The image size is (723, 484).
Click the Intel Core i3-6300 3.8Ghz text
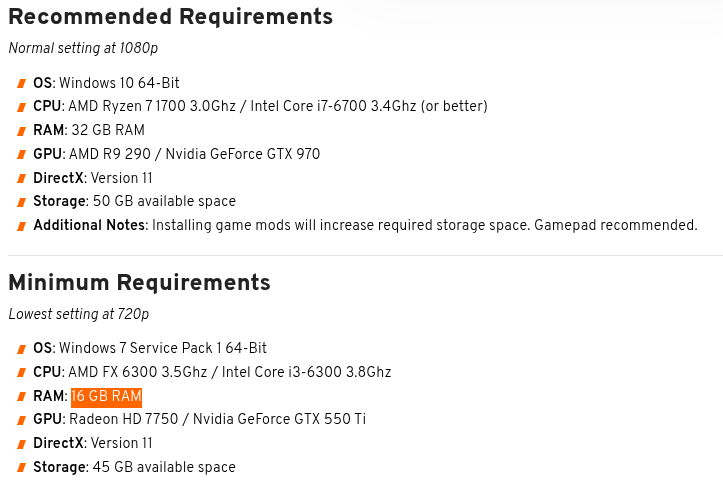click(x=306, y=372)
